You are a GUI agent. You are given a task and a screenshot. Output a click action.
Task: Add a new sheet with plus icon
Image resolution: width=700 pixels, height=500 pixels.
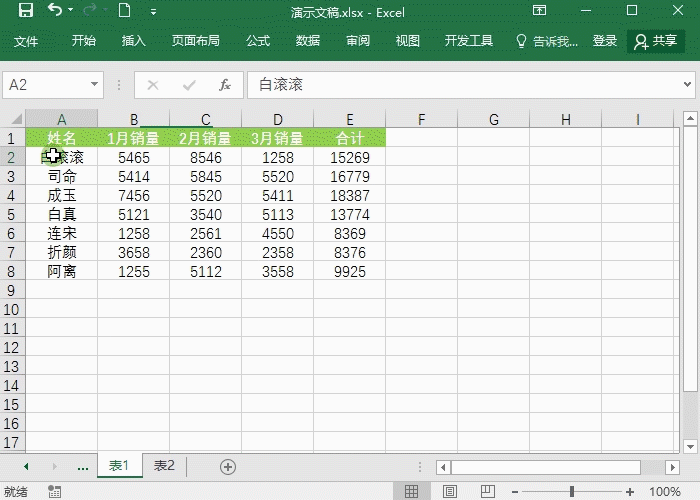click(228, 466)
